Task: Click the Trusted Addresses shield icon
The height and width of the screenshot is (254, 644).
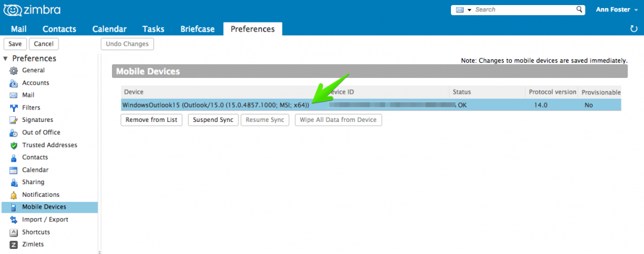Action: 14,145
